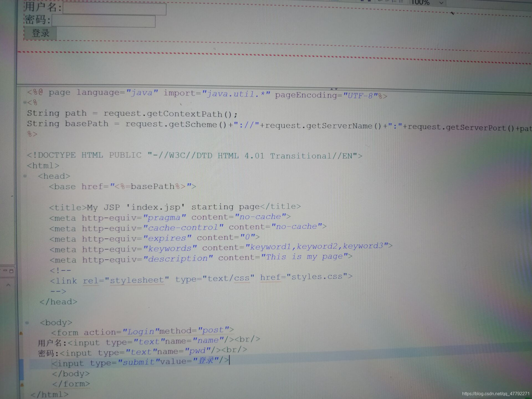Viewport: 532px width, 399px height.
Task: Click the <base href="<%=basePath%>"> line
Action: (122, 186)
